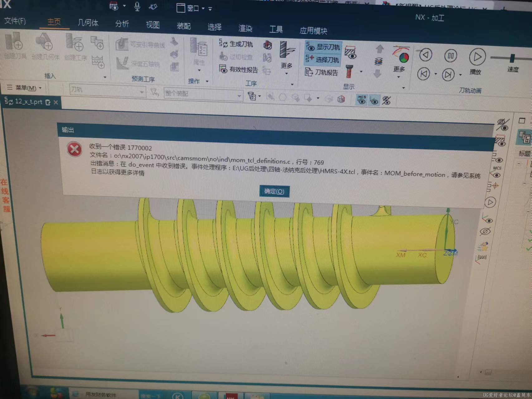Viewport: 532px width, 399px height.
Task: Click the up arrow display level icon
Action: coord(379,49)
